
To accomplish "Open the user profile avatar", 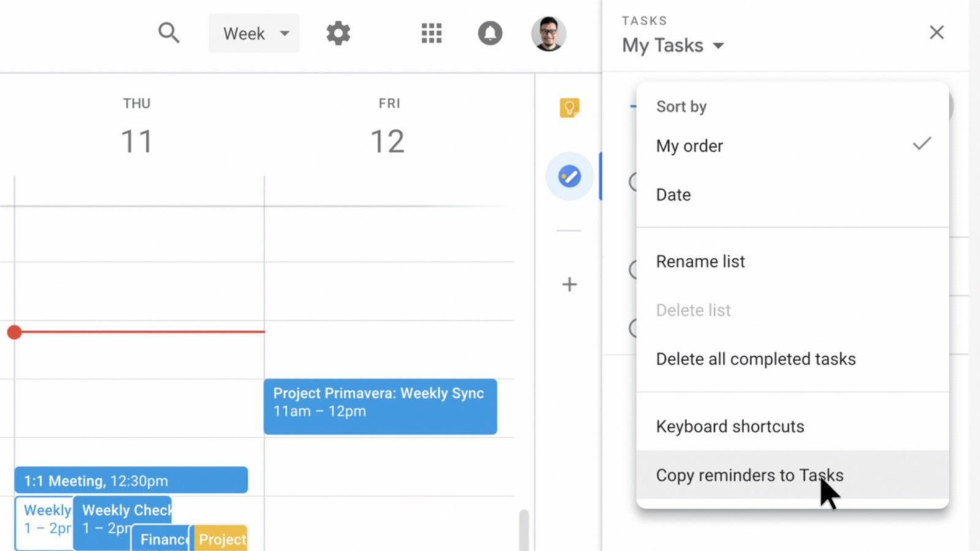I will click(x=548, y=34).
